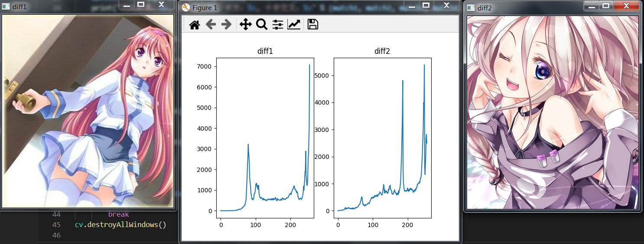The image size is (644, 244).
Task: Click the diff2 window title text
Action: [x=485, y=8]
